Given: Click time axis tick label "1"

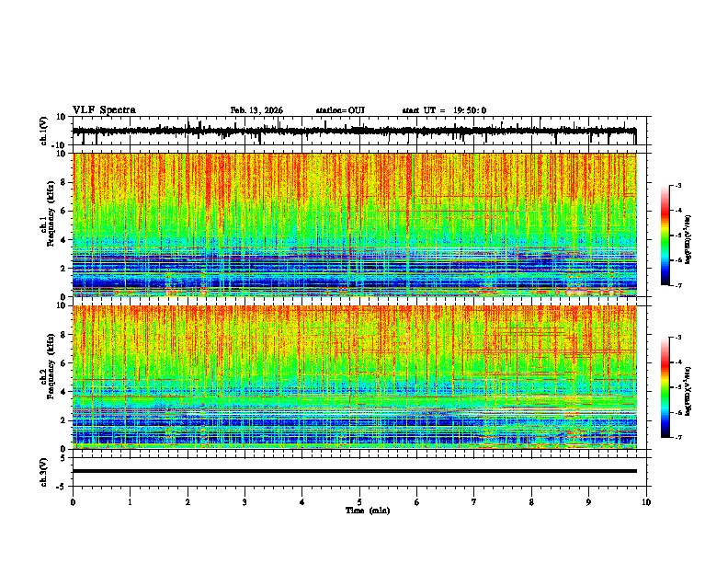Looking at the screenshot, I should 130,502.
